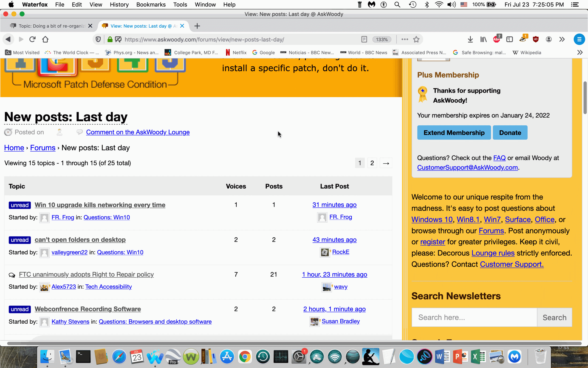Click the Donate button

coord(510,133)
